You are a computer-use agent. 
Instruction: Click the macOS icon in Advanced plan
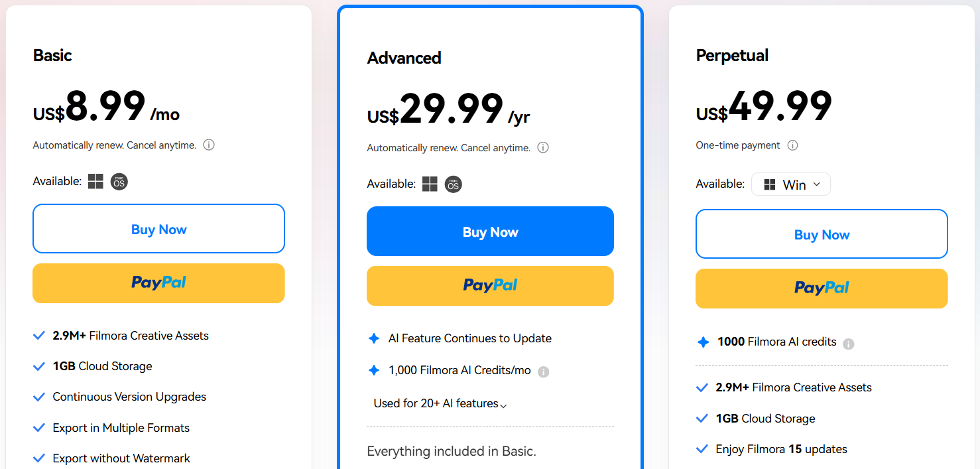[453, 184]
